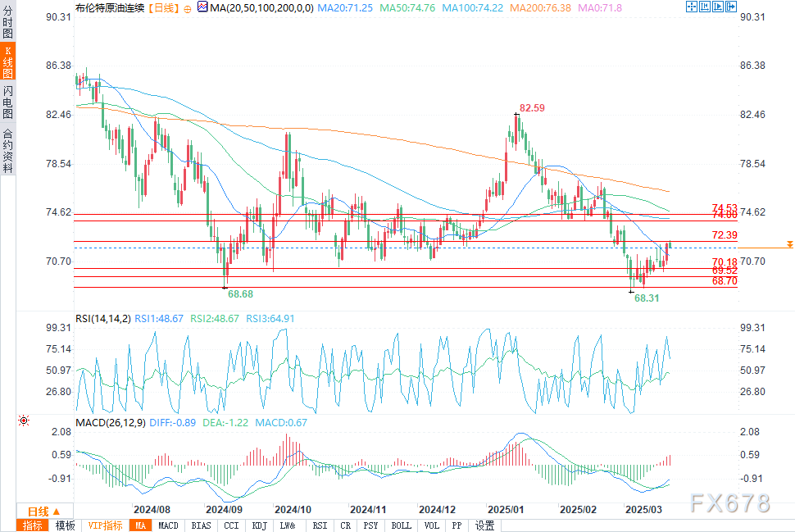Open the 闪电图 sidebar tab
The height and width of the screenshot is (532, 795).
pos(7,101)
